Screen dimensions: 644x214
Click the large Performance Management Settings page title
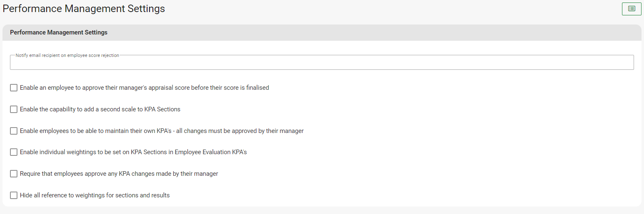pos(84,9)
